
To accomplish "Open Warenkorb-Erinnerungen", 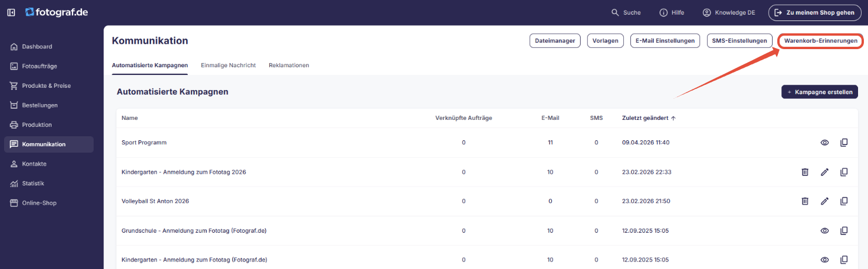I will pos(821,41).
